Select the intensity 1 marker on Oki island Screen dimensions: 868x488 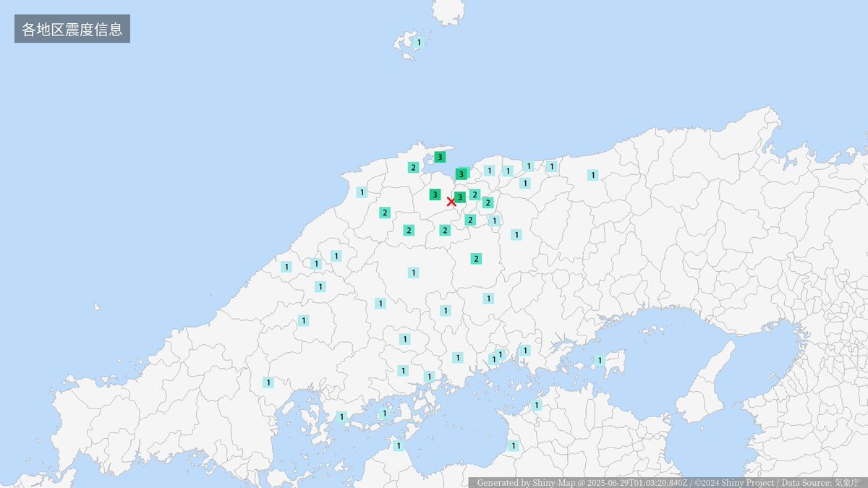point(418,43)
